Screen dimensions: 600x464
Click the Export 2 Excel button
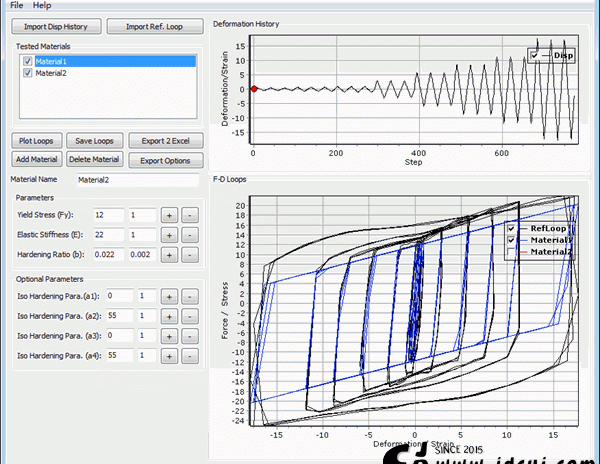coord(166,141)
